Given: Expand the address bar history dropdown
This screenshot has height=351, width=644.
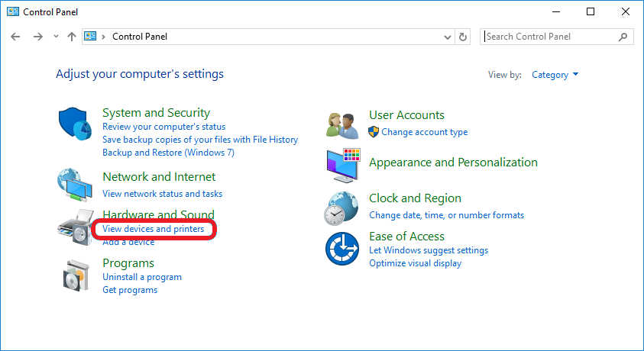Looking at the screenshot, I should point(447,37).
